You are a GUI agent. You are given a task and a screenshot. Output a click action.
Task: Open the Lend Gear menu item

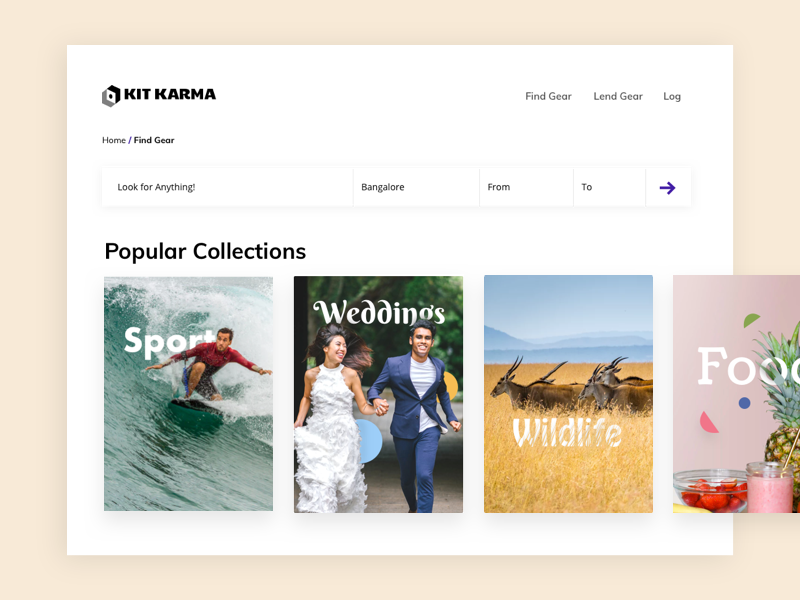coord(618,96)
